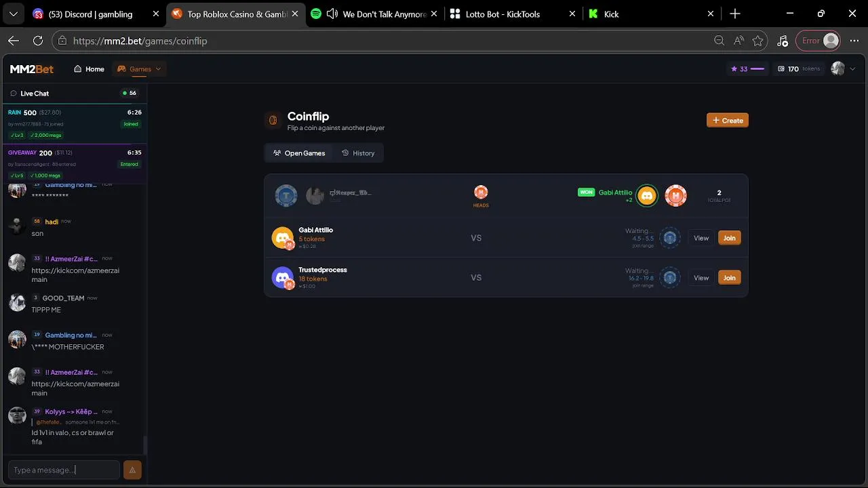The height and width of the screenshot is (488, 868).
Task: Click the WON badge by Gabi Attilio
Action: pos(586,192)
